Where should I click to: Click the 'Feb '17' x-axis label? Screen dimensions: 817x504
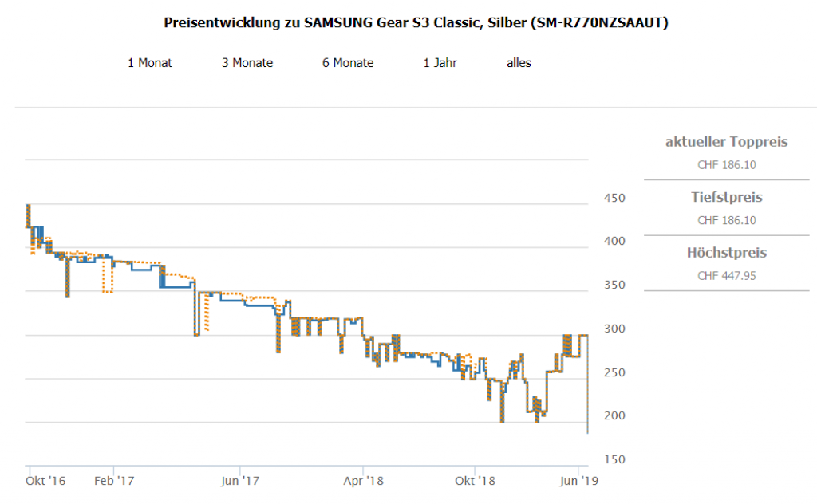[113, 481]
